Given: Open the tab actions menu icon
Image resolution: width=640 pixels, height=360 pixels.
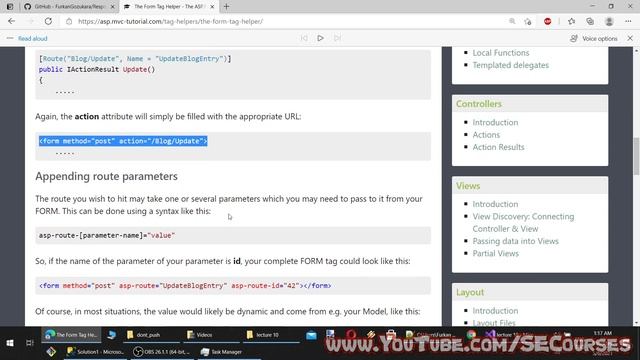Looking at the screenshot, I should tap(10, 7).
